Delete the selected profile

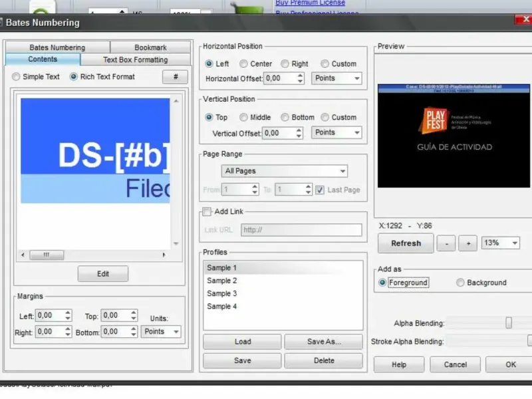click(x=324, y=360)
